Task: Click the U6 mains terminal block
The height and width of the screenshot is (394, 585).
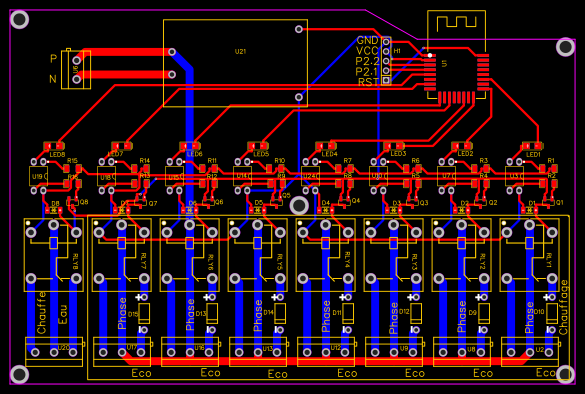Action: point(76,69)
